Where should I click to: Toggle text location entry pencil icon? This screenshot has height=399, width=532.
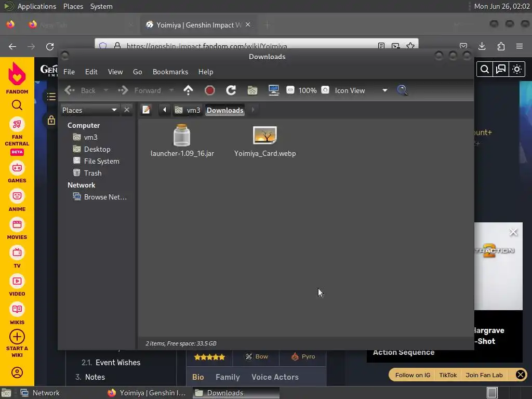coord(146,110)
